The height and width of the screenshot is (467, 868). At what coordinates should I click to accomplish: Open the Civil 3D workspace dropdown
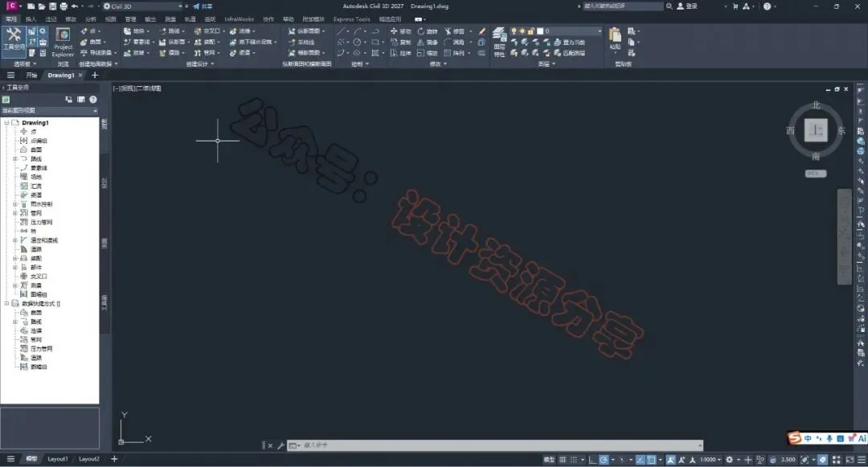coord(142,6)
